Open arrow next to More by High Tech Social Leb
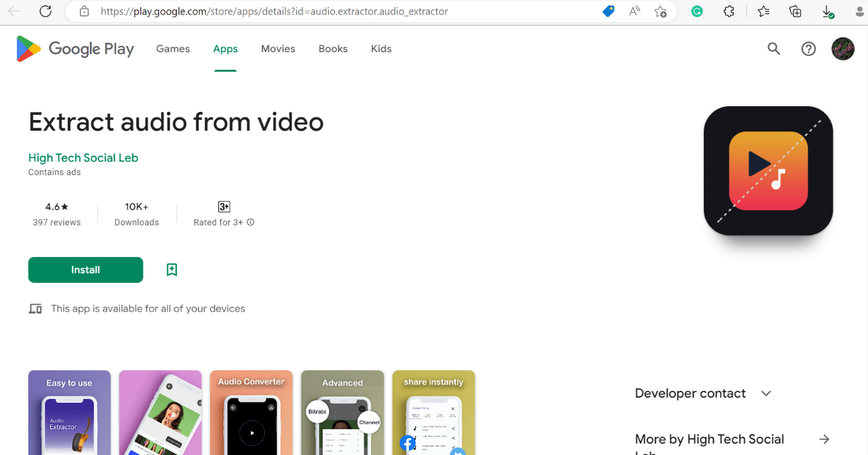Screen dimensions: 868x455 click(x=825, y=439)
